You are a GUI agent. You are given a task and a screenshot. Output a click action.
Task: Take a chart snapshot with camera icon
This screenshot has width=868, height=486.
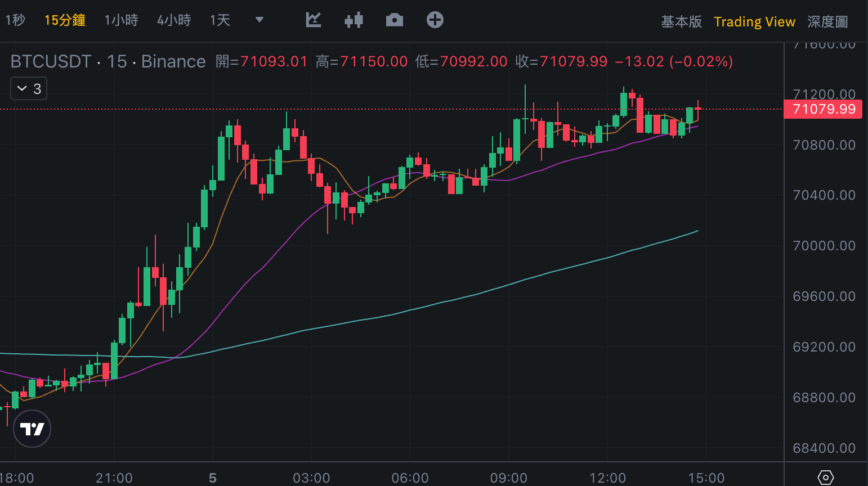[394, 21]
